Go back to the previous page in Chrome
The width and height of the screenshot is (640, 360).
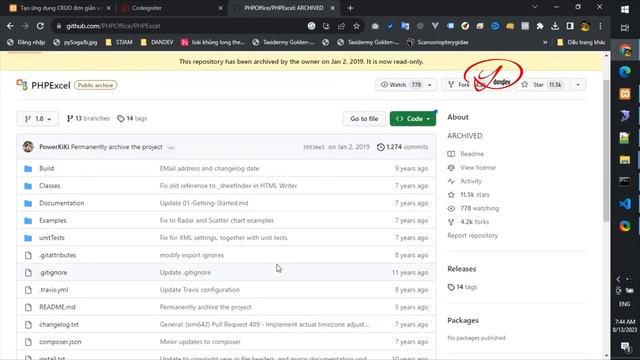pos(10,26)
